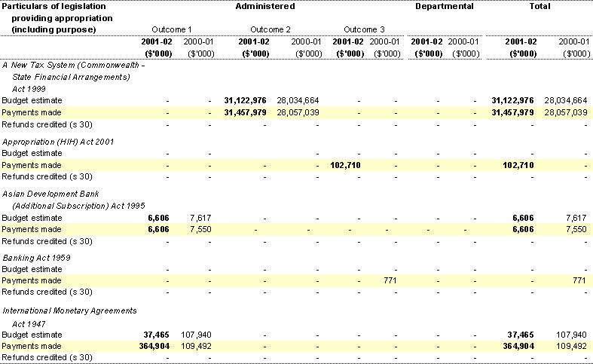Click 364,904 in the Total column

click(x=515, y=346)
